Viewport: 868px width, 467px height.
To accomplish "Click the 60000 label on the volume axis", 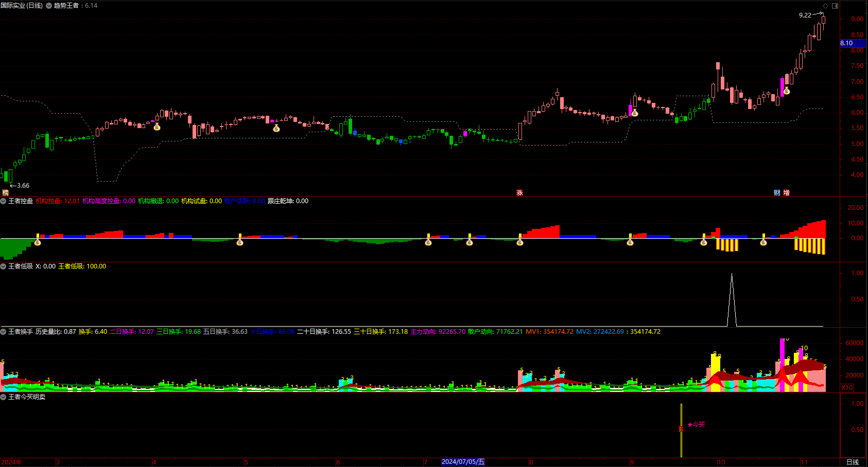I will pos(854,343).
